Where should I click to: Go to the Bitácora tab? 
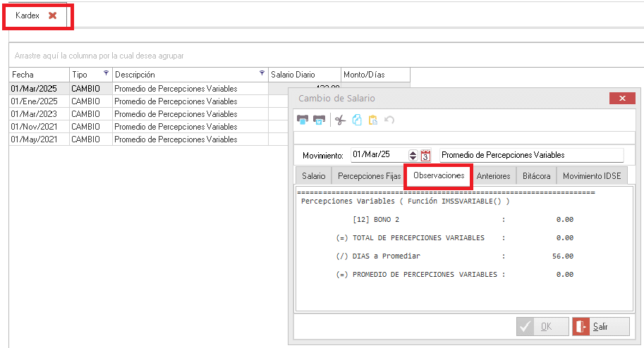536,176
